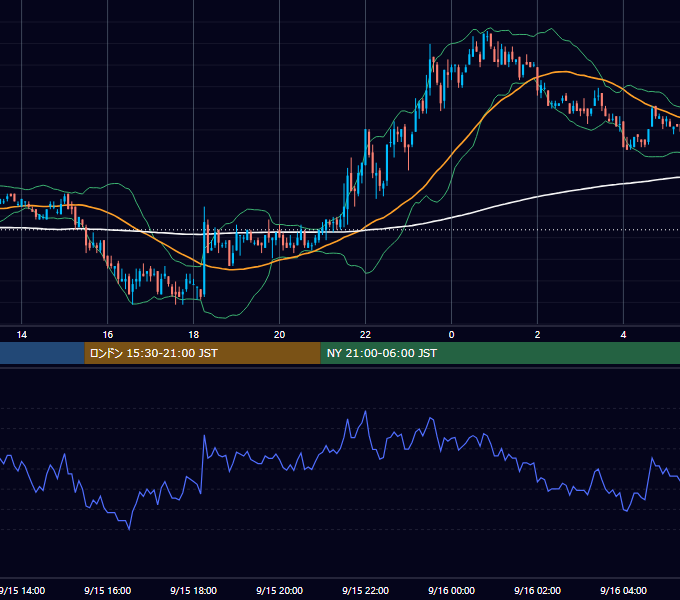The height and width of the screenshot is (600, 680).
Task: Select the ロンドン 15:30-21:00 JST session bar
Action: coord(202,353)
